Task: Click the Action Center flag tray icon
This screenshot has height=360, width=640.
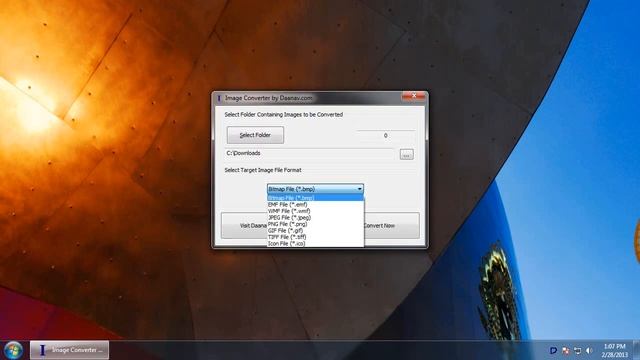Action: [x=565, y=351]
